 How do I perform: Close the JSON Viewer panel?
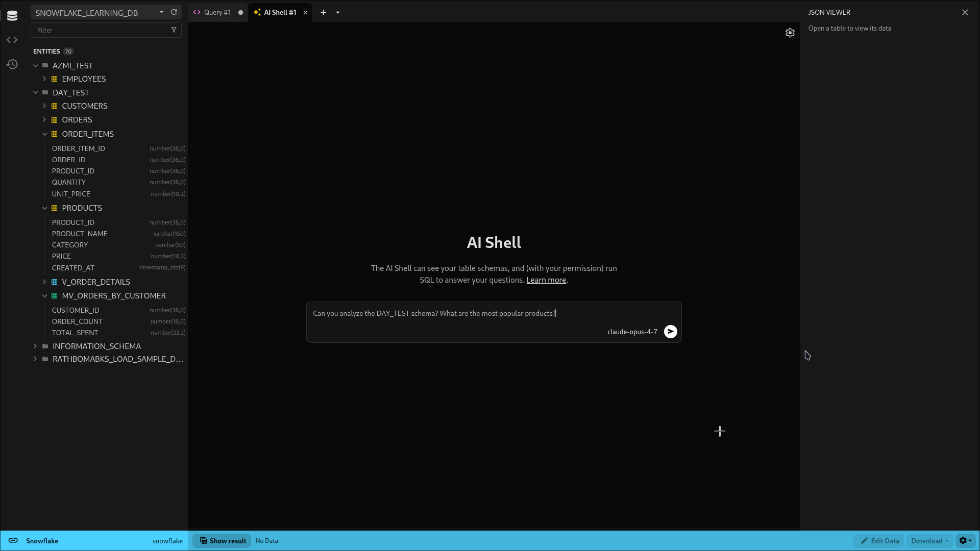point(965,12)
